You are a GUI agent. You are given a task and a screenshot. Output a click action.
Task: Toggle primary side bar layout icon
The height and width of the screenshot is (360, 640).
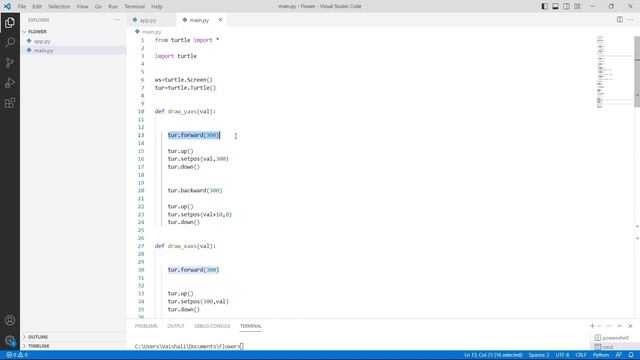544,6
